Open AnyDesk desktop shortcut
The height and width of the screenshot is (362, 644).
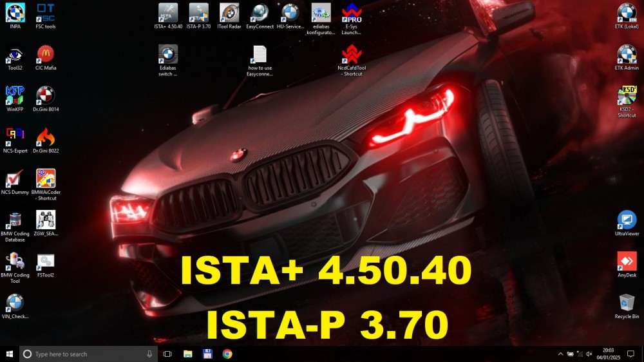(627, 265)
